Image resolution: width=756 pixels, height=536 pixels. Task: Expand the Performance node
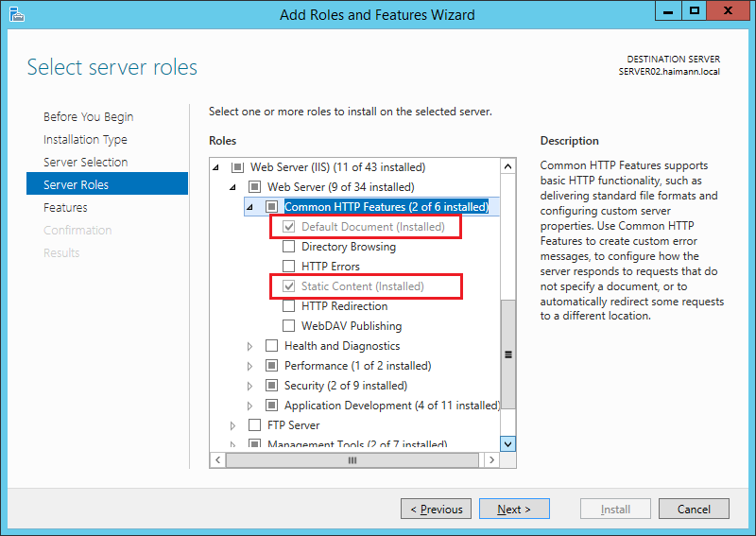point(249,366)
